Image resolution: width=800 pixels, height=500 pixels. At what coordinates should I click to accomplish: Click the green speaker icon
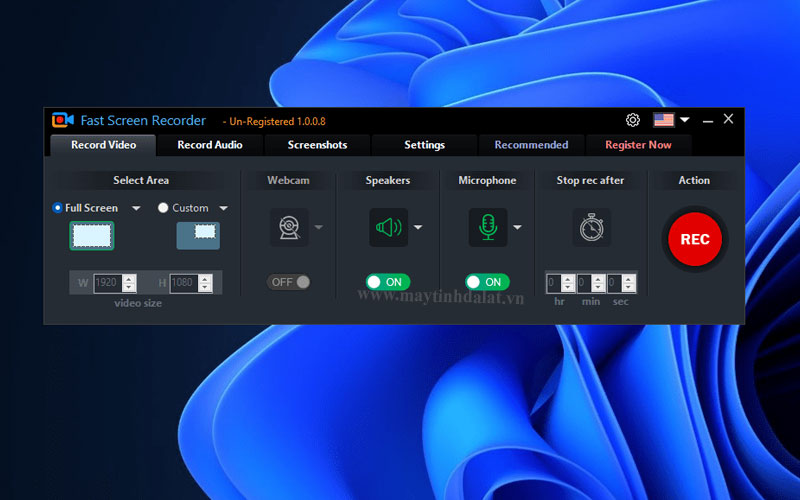click(388, 228)
